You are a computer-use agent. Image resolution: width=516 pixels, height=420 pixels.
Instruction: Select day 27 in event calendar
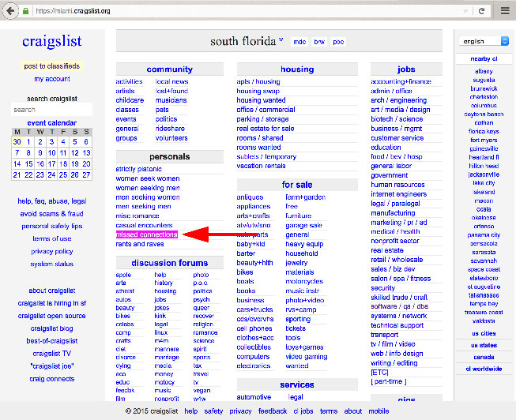[x=86, y=175]
